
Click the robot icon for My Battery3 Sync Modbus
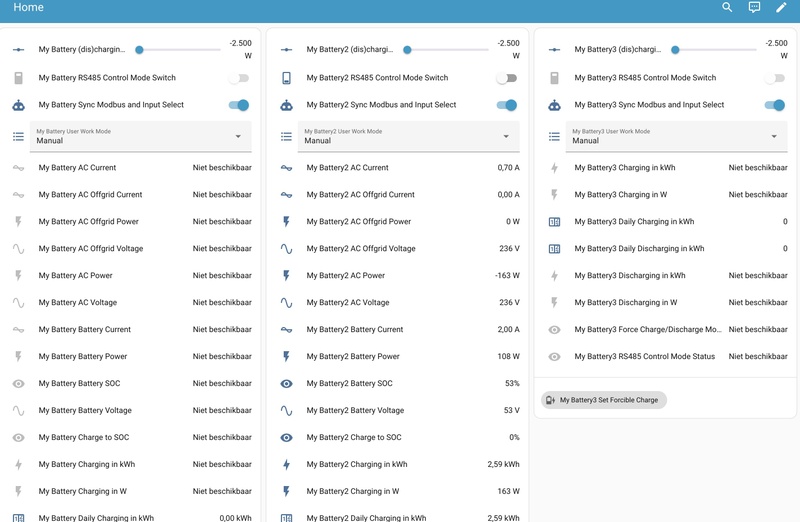pos(554,105)
